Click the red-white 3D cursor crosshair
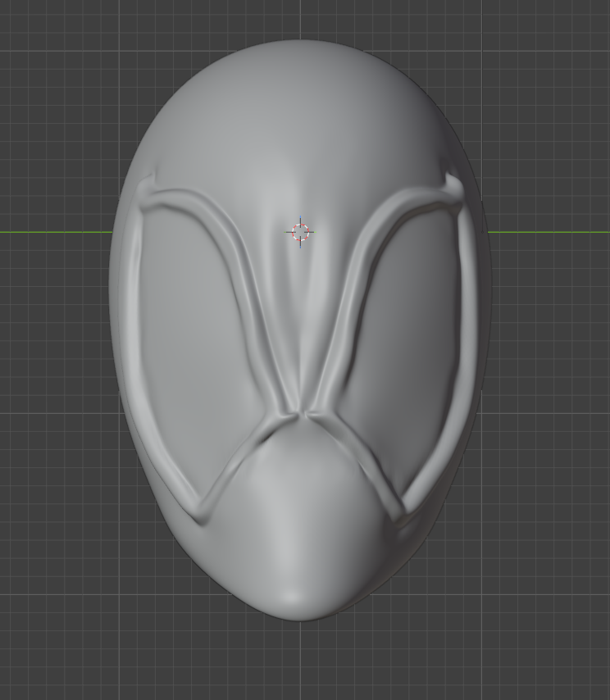The image size is (610, 700). coord(300,232)
